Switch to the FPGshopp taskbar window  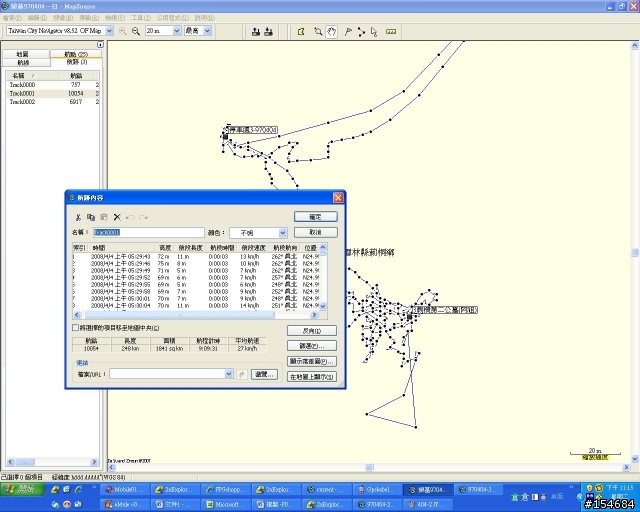[x=225, y=489]
